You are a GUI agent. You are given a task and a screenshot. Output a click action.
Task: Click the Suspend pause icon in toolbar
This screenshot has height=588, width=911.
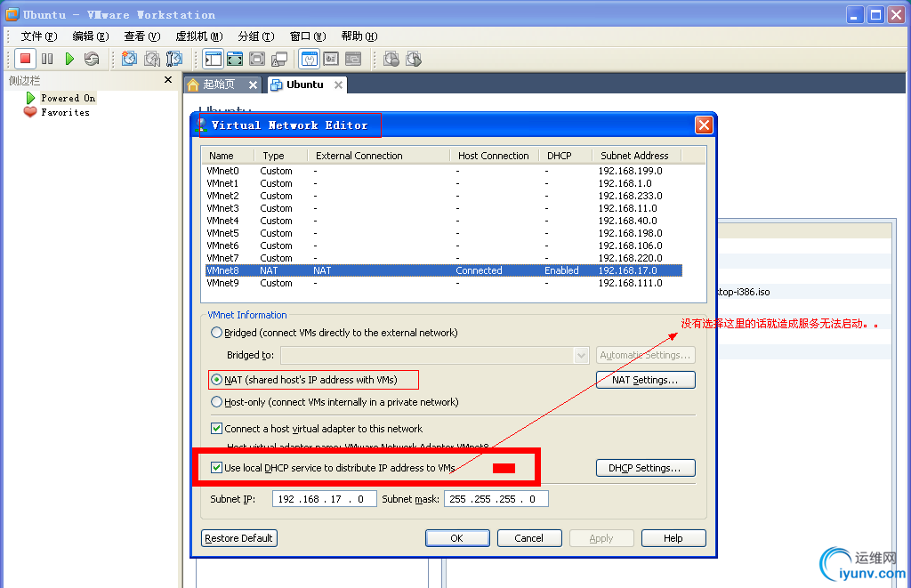[x=48, y=59]
